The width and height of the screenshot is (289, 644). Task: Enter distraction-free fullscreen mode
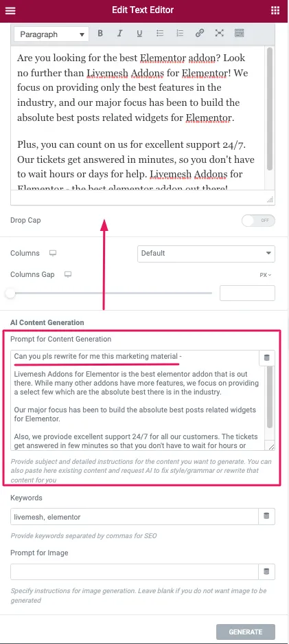(219, 34)
